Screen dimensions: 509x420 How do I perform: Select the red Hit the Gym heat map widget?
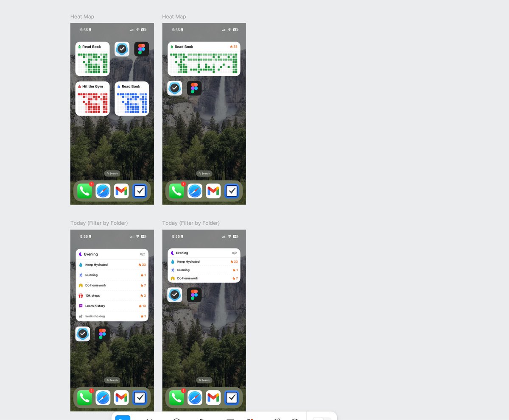92,98
